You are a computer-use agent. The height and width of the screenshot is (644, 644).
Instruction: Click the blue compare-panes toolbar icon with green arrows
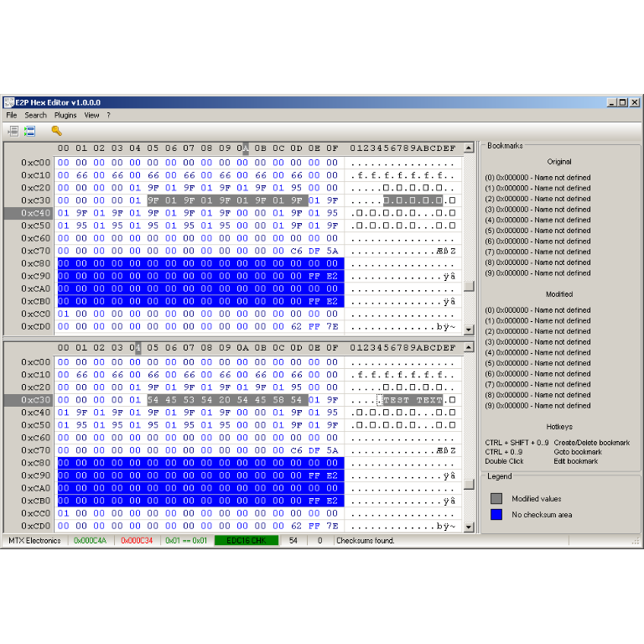29,131
